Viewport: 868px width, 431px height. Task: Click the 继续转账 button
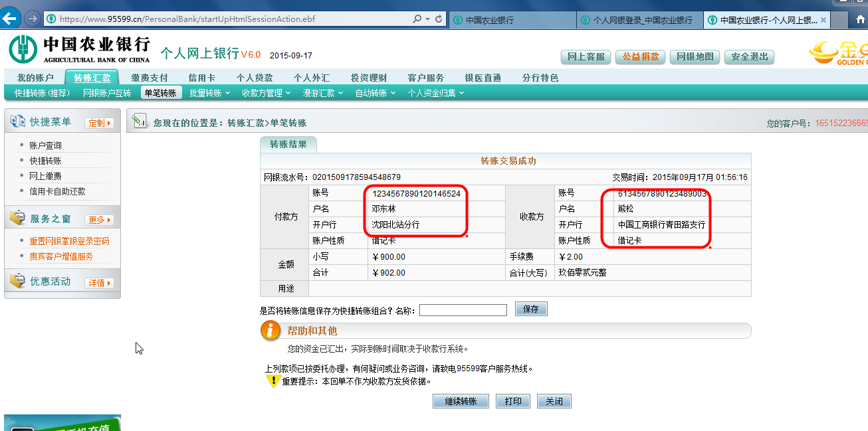pyautogui.click(x=461, y=402)
